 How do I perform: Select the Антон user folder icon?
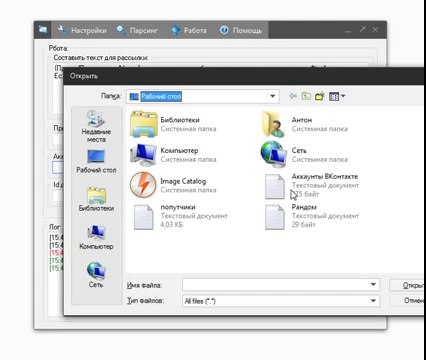(274, 124)
